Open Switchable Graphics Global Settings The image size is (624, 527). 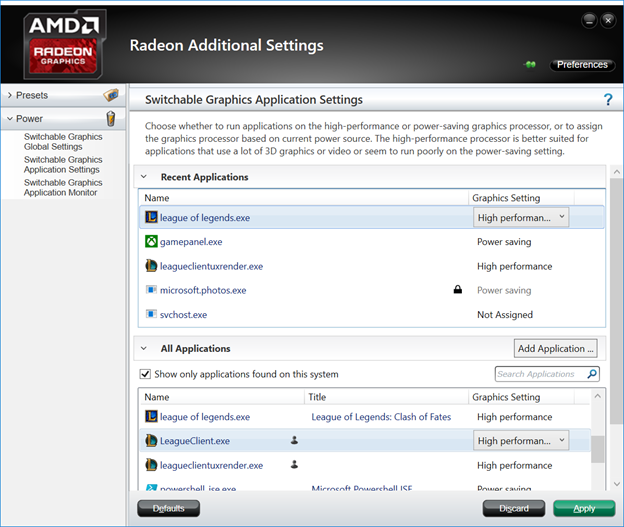[x=63, y=142]
